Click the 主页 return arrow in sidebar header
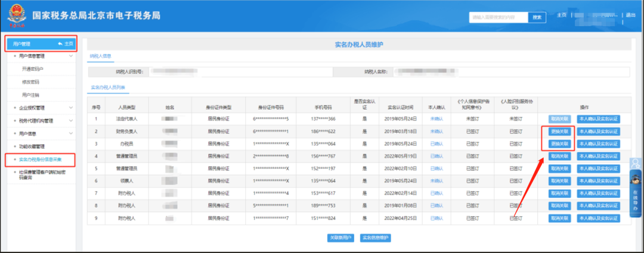 (x=66, y=44)
